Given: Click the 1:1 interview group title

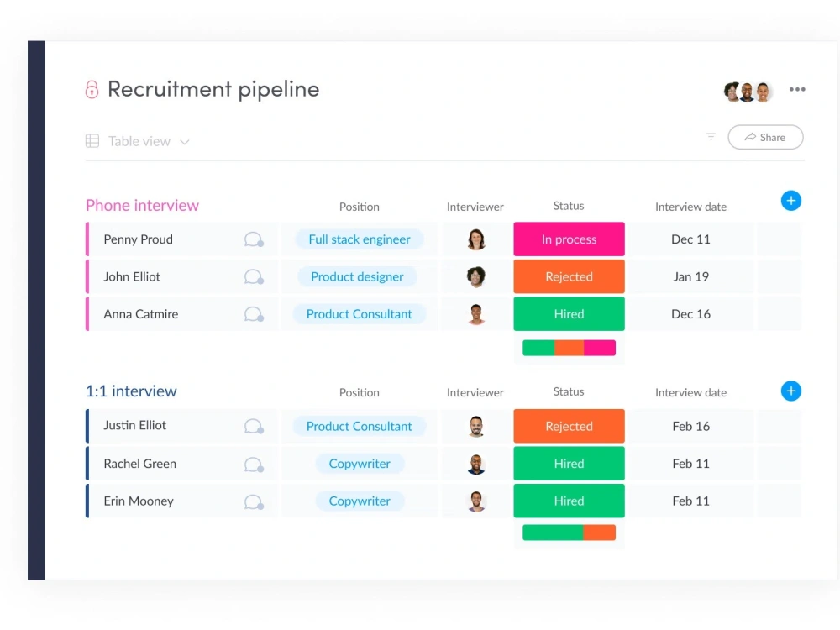Looking at the screenshot, I should pyautogui.click(x=131, y=391).
